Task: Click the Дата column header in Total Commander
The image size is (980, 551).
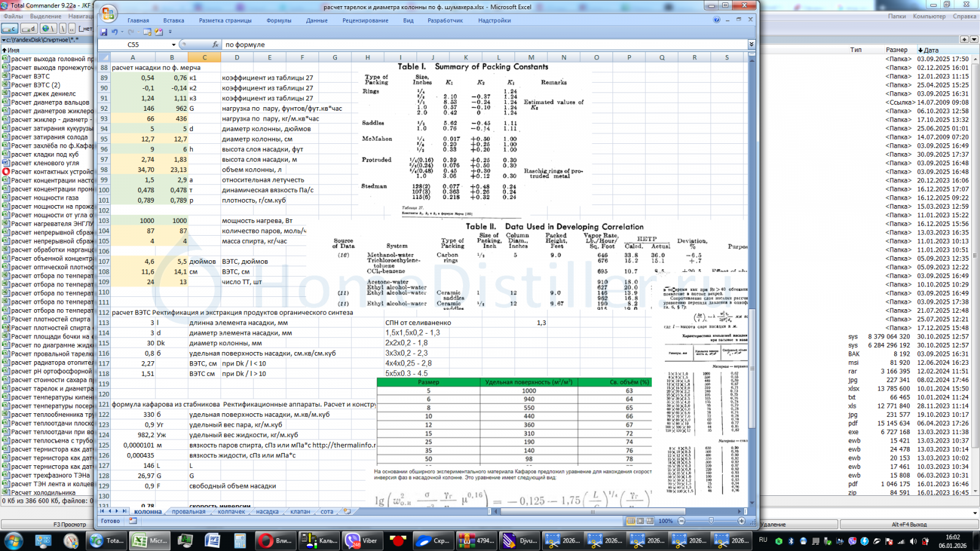Action: [x=930, y=50]
